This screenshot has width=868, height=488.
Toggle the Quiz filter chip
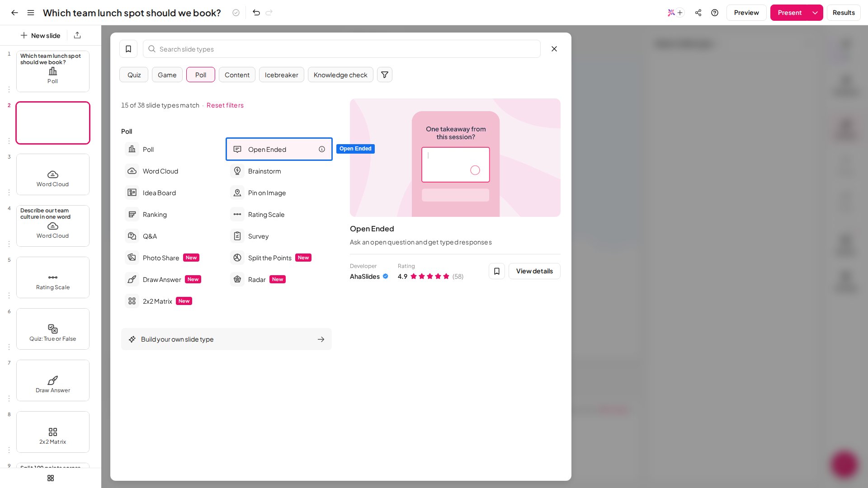[134, 75]
